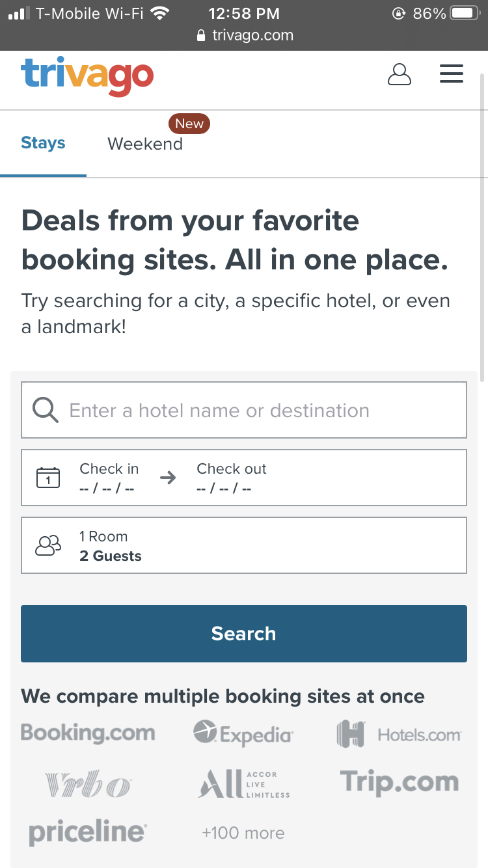Screen dimensions: 488x868
Task: Click the trivago logo
Action: click(87, 76)
